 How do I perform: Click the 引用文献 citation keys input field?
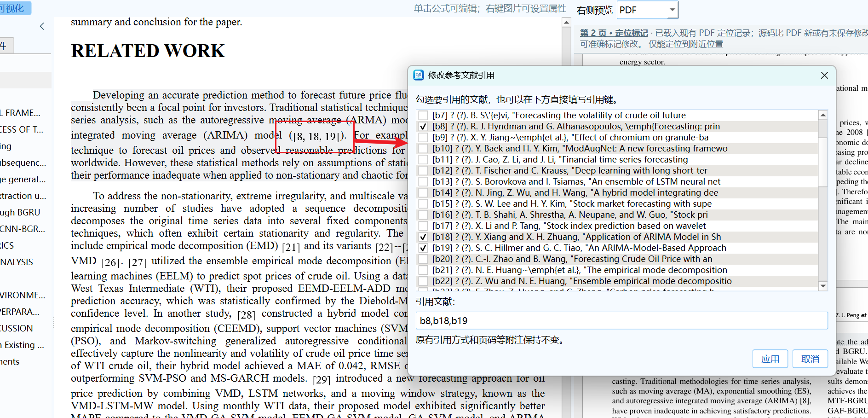coord(621,320)
